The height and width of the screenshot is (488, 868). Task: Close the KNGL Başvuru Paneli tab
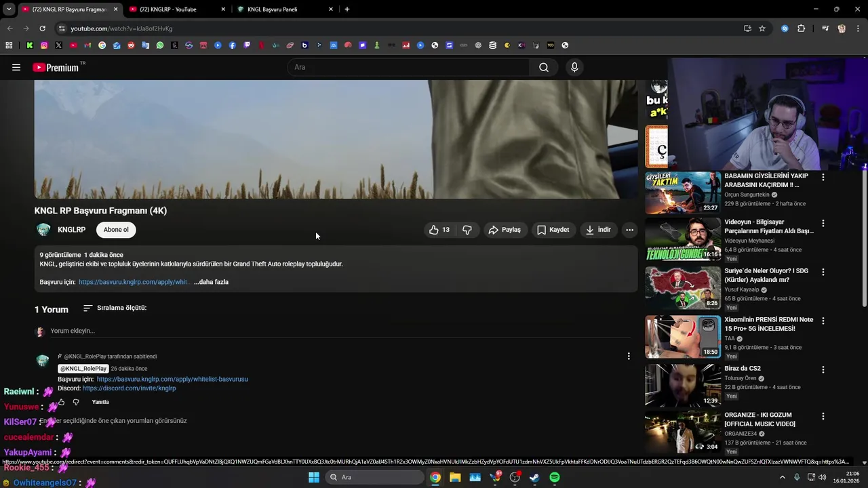coord(331,9)
